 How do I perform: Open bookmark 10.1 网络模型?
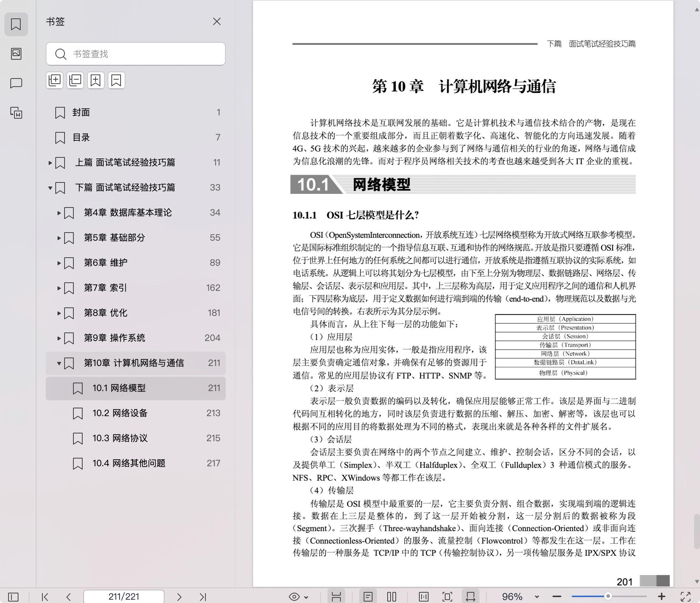point(136,388)
